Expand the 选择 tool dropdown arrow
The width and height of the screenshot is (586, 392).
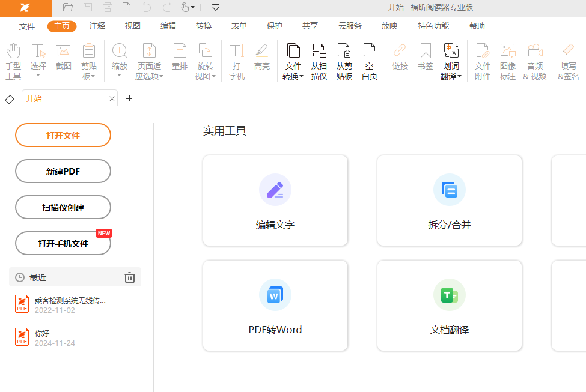pyautogui.click(x=38, y=76)
